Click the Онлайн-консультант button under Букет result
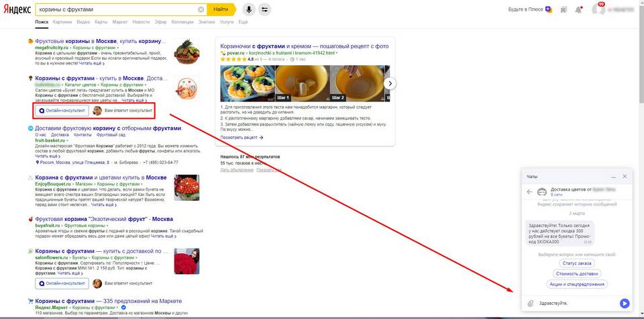This screenshot has width=644, height=319. [62, 111]
